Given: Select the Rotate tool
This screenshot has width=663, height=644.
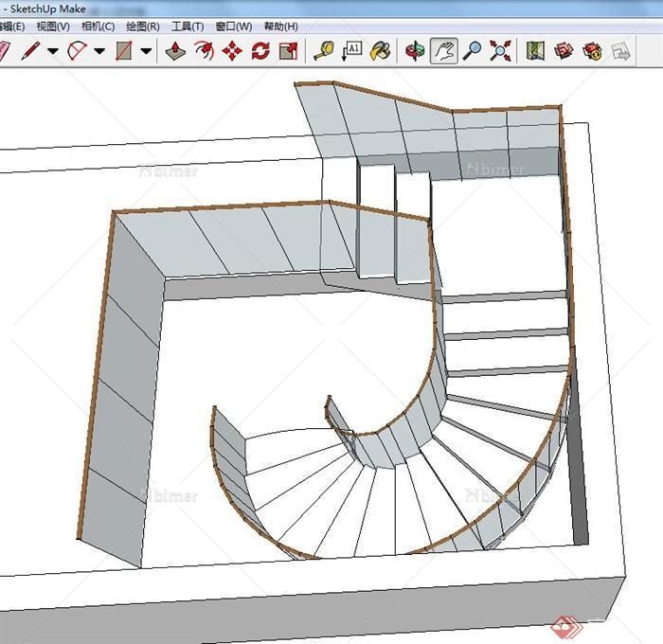Looking at the screenshot, I should 260,50.
